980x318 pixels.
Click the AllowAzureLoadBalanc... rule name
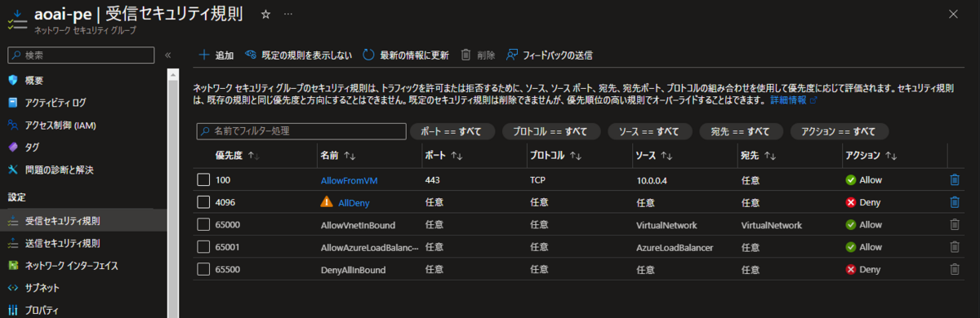[x=370, y=247]
